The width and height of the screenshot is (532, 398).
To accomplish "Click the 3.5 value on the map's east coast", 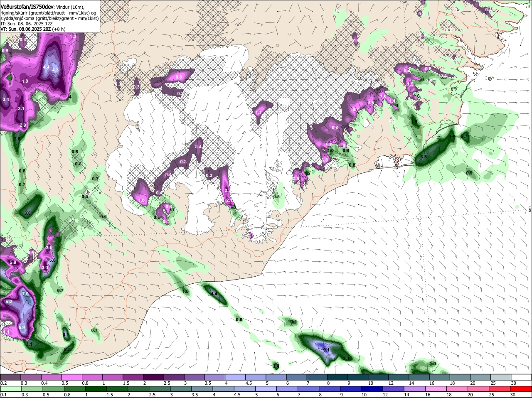I will [424, 157].
